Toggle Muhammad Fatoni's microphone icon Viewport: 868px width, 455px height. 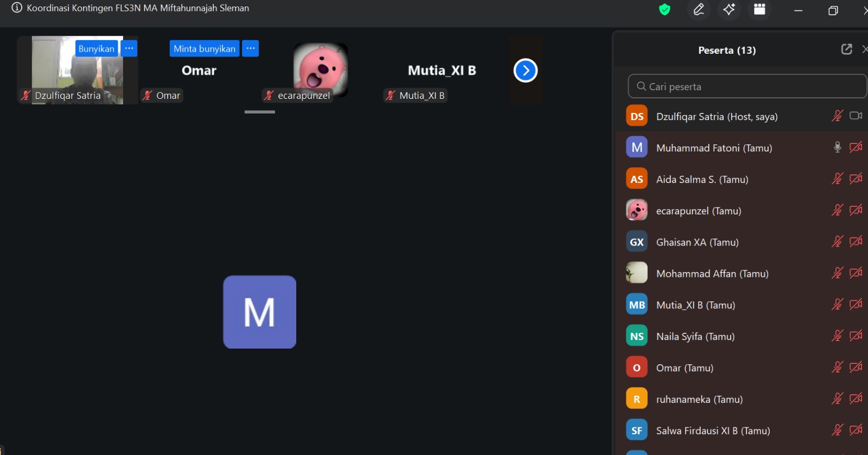point(837,147)
